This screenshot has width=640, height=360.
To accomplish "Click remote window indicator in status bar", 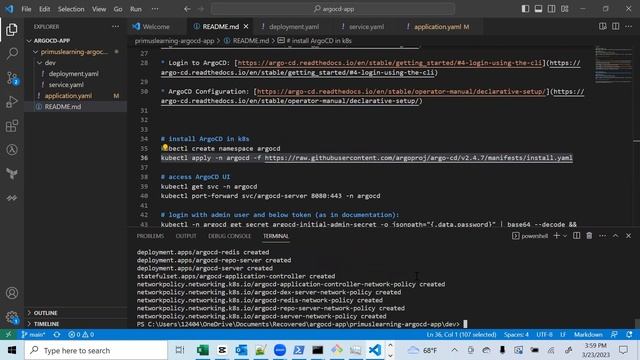I will pos(8,334).
